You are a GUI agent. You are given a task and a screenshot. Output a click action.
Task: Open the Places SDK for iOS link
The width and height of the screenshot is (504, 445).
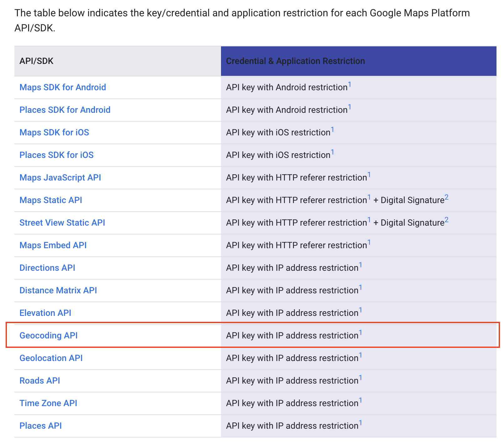pyautogui.click(x=56, y=155)
